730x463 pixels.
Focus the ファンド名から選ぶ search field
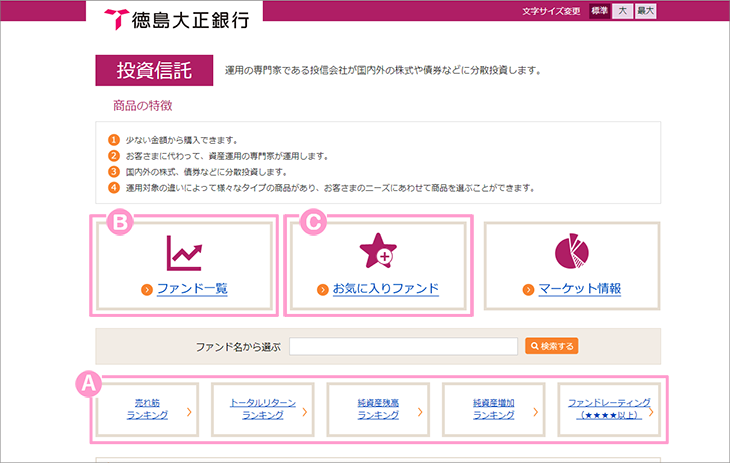(403, 346)
